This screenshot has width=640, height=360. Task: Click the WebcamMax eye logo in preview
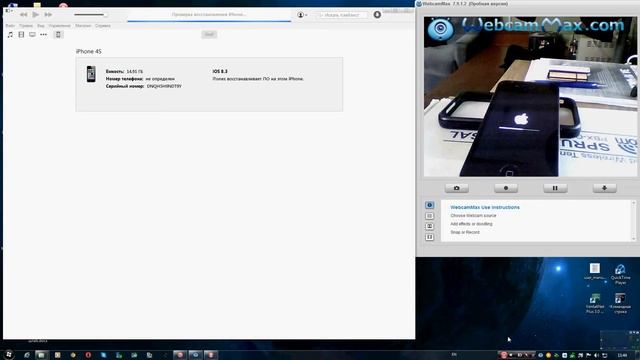pyautogui.click(x=440, y=29)
